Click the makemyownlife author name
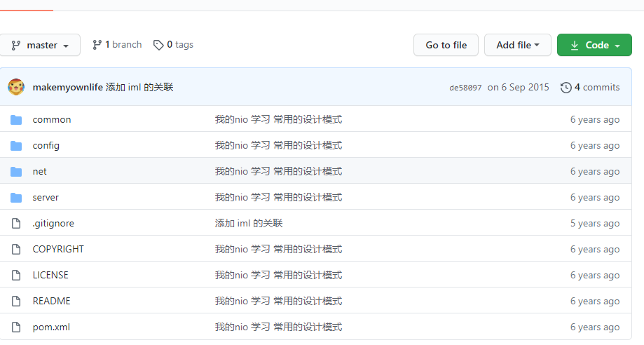This screenshot has height=345, width=644. tap(67, 88)
